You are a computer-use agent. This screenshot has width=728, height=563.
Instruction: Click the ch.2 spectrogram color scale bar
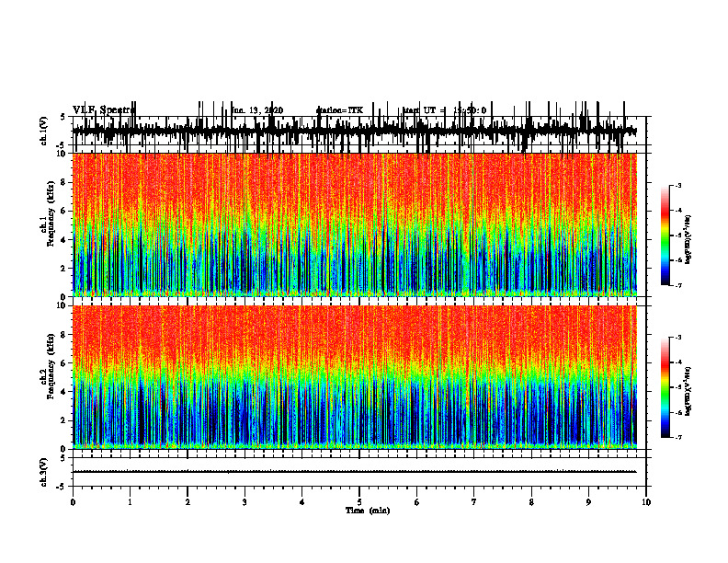pyautogui.click(x=665, y=387)
